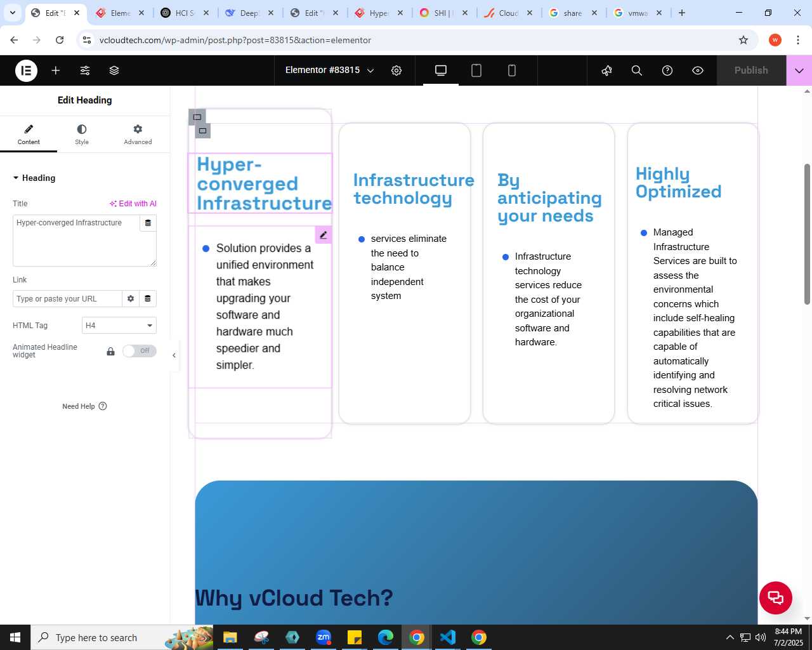Image resolution: width=812 pixels, height=650 pixels.
Task: Reload the page
Action: (x=60, y=40)
